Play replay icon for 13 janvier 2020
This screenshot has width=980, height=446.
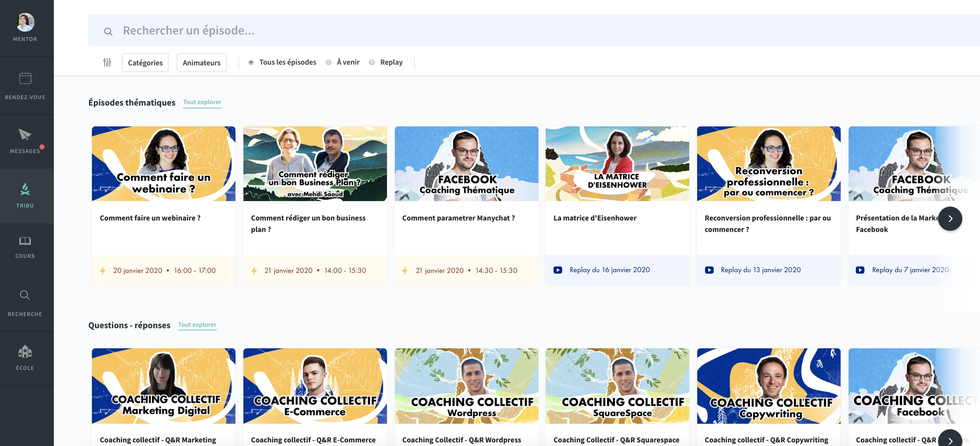(709, 270)
